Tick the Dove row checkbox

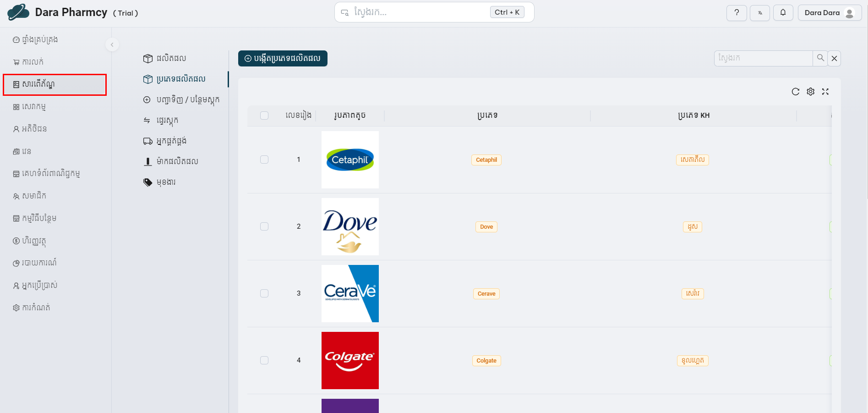tap(264, 226)
